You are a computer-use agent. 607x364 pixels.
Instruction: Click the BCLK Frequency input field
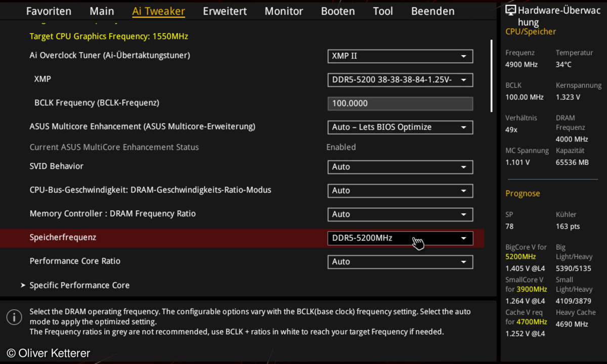coord(400,104)
